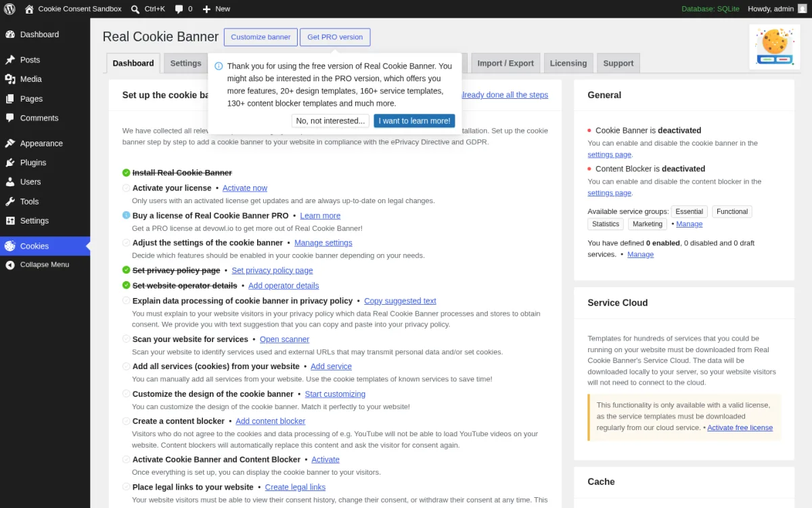
Task: Click the Posts pin icon
Action: [10, 60]
